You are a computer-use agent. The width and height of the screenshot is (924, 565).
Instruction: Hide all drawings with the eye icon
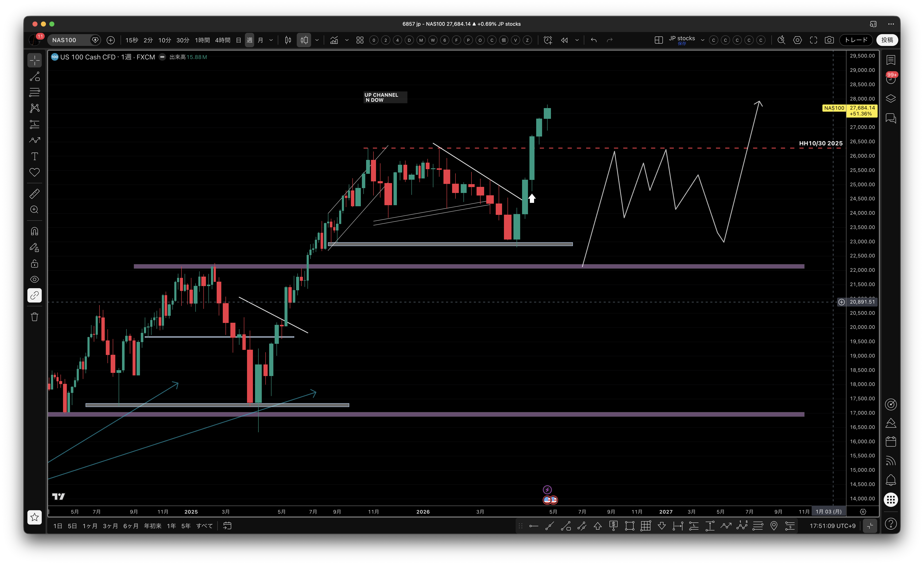(x=35, y=279)
